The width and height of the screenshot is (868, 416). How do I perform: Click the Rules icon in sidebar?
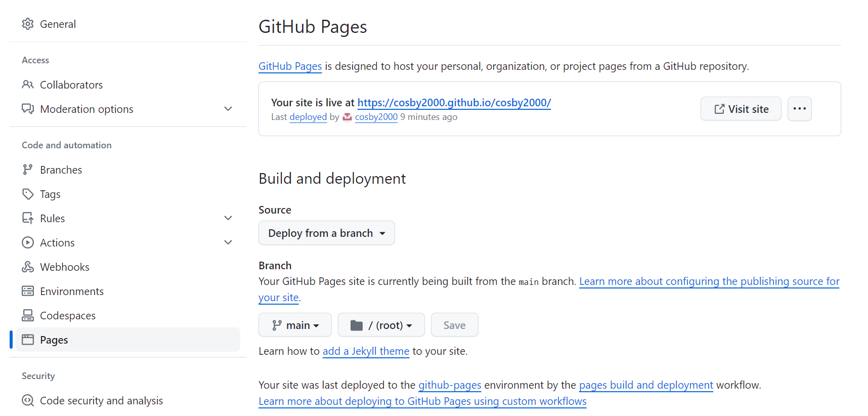28,218
